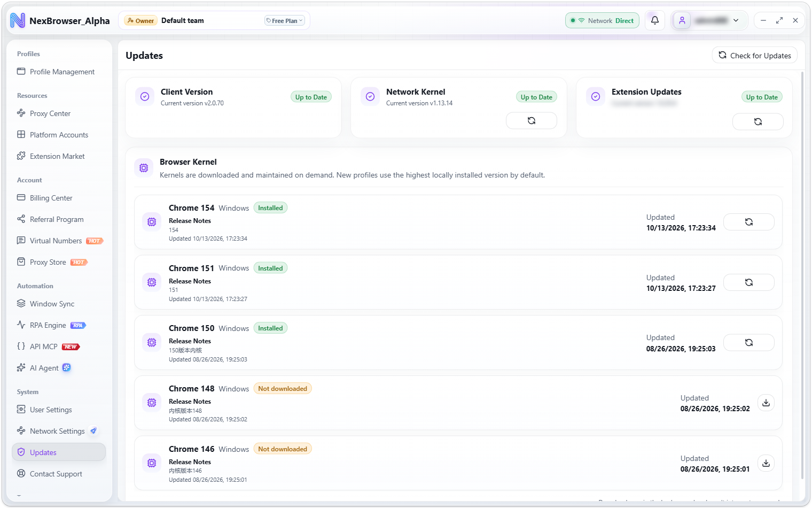Viewport: 812px width, 508px height.
Task: Open Billing Center
Action: point(59,198)
